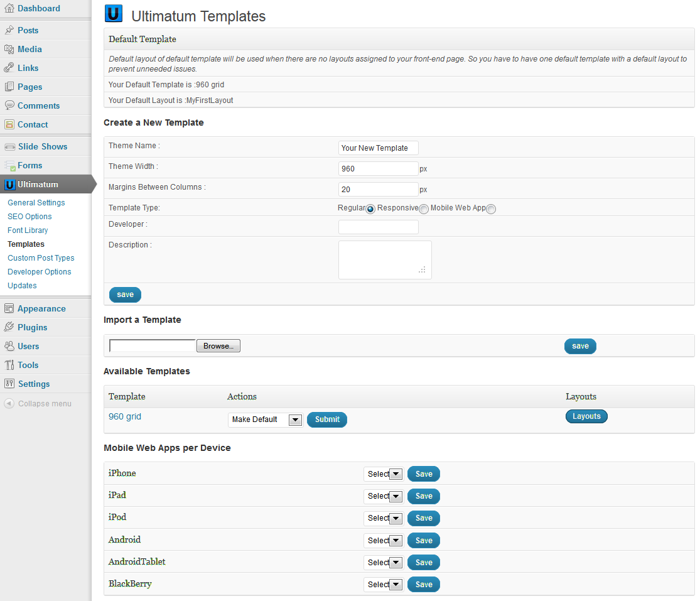This screenshot has width=700, height=601.
Task: Open Developer Options submenu item
Action: tap(40, 272)
